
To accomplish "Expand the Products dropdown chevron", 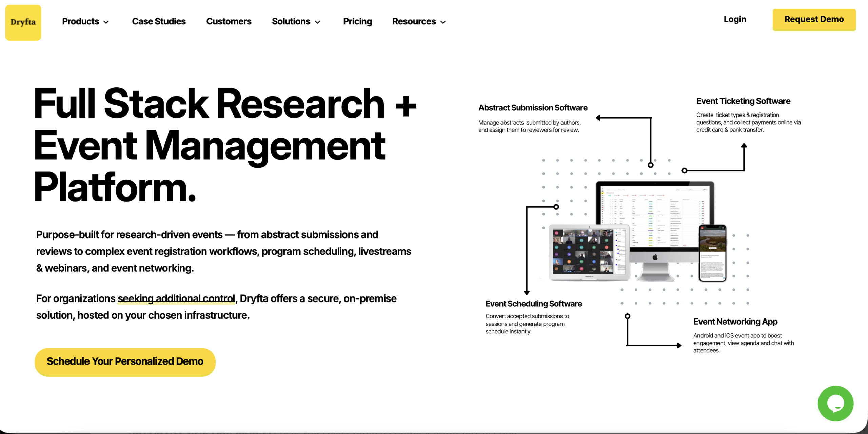I will pos(106,22).
